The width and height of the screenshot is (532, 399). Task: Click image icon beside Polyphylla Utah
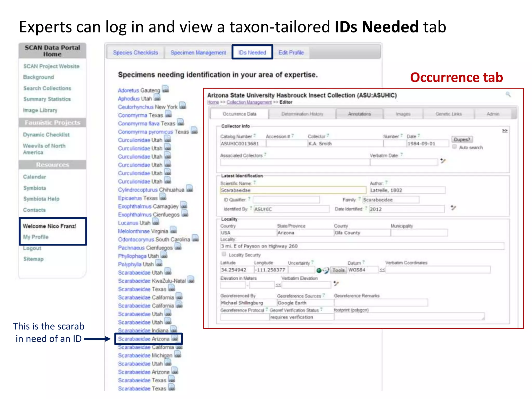[159, 263]
